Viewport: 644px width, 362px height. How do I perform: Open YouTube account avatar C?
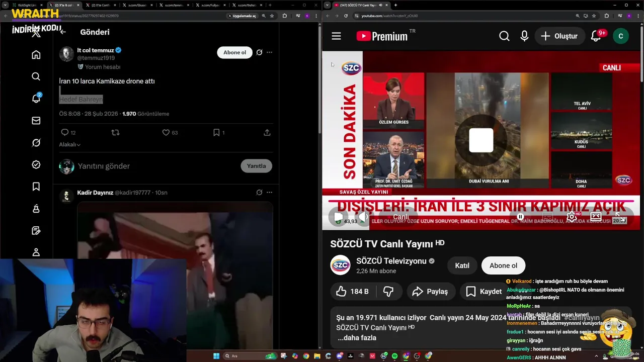click(620, 36)
